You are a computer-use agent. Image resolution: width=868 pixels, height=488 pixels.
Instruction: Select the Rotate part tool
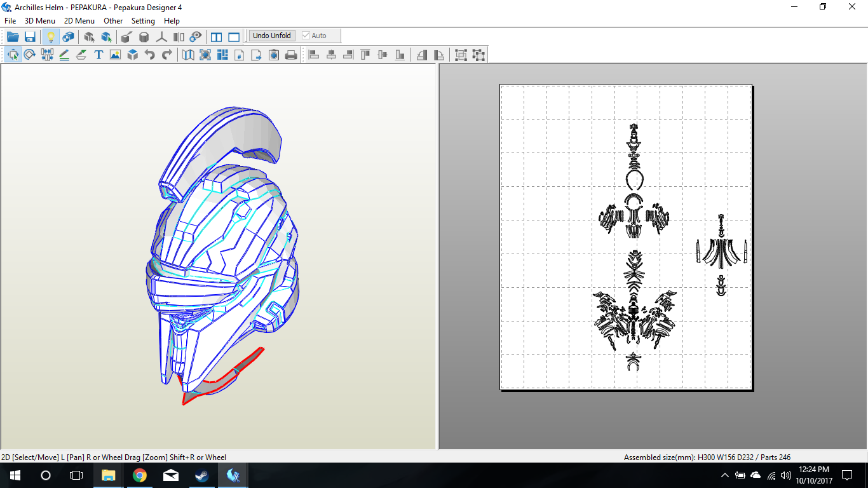coord(30,55)
